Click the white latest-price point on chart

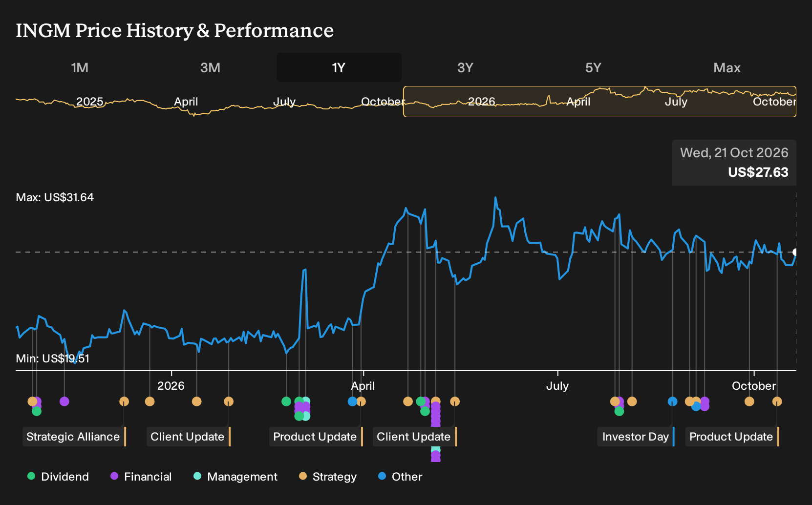click(795, 252)
